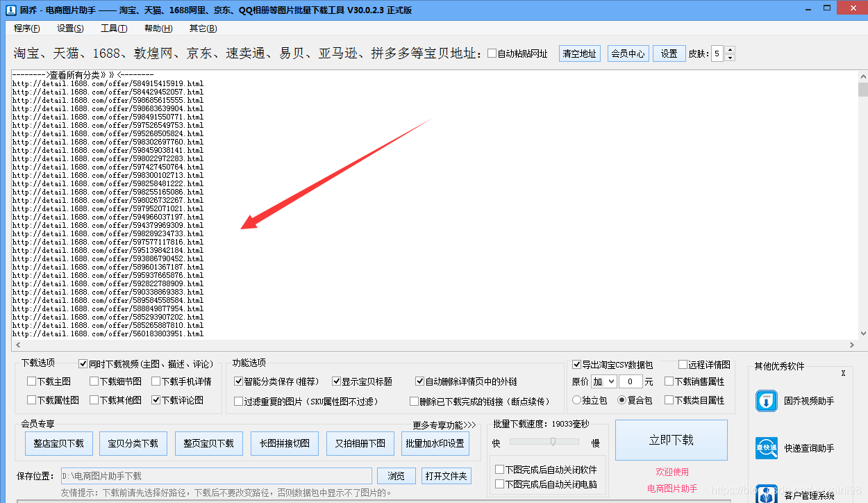Select 复合包 radio button
This screenshot has width=868, height=503.
[622, 400]
